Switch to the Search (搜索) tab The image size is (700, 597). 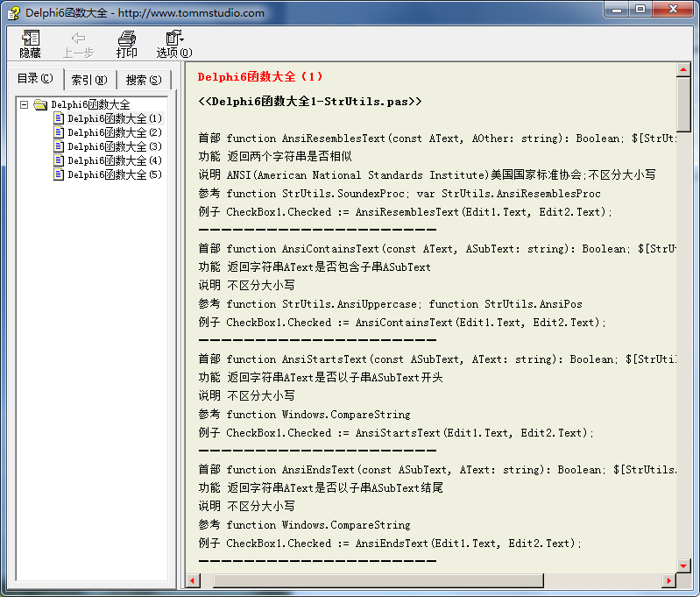pos(144,80)
